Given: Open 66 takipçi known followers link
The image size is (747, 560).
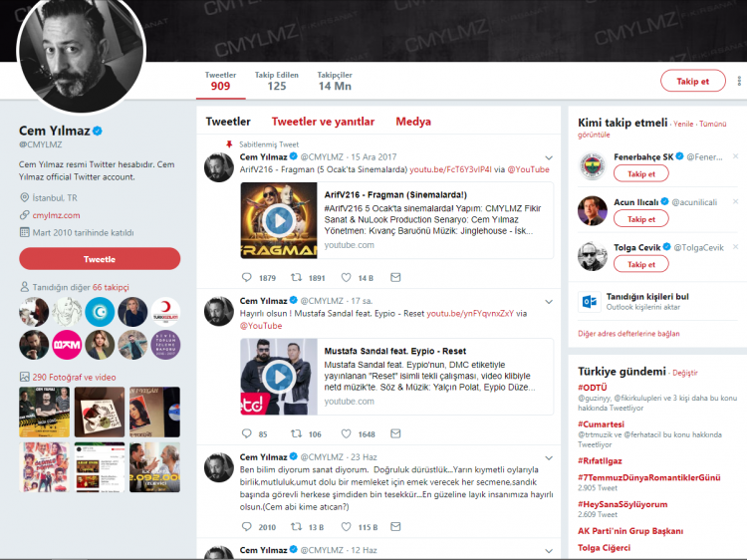Looking at the screenshot, I should 111,287.
